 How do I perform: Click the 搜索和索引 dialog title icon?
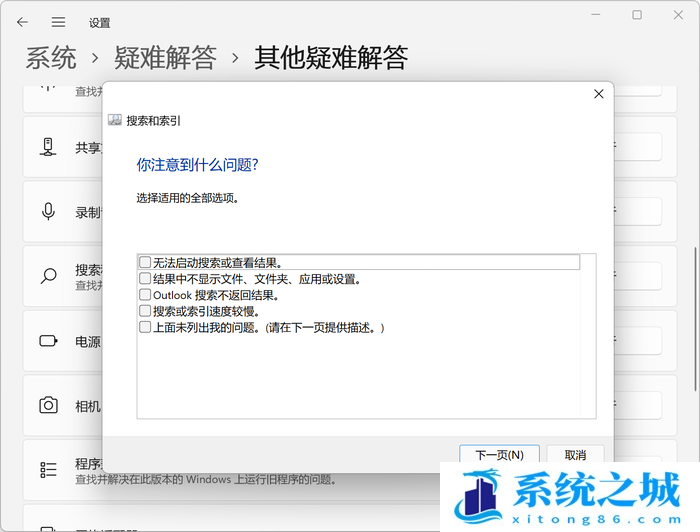click(115, 120)
